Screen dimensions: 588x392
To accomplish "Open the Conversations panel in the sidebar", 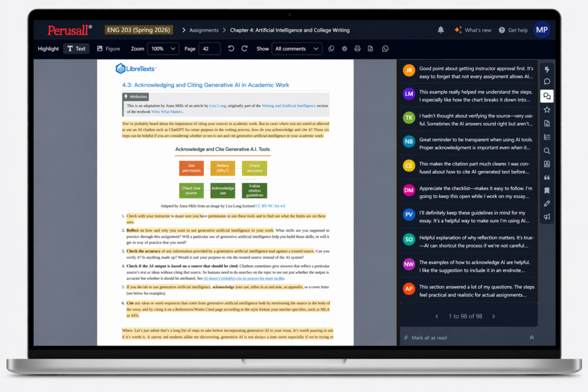I will [547, 96].
